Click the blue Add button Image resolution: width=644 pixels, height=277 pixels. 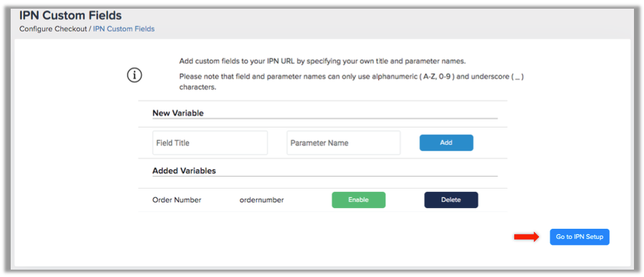click(446, 143)
